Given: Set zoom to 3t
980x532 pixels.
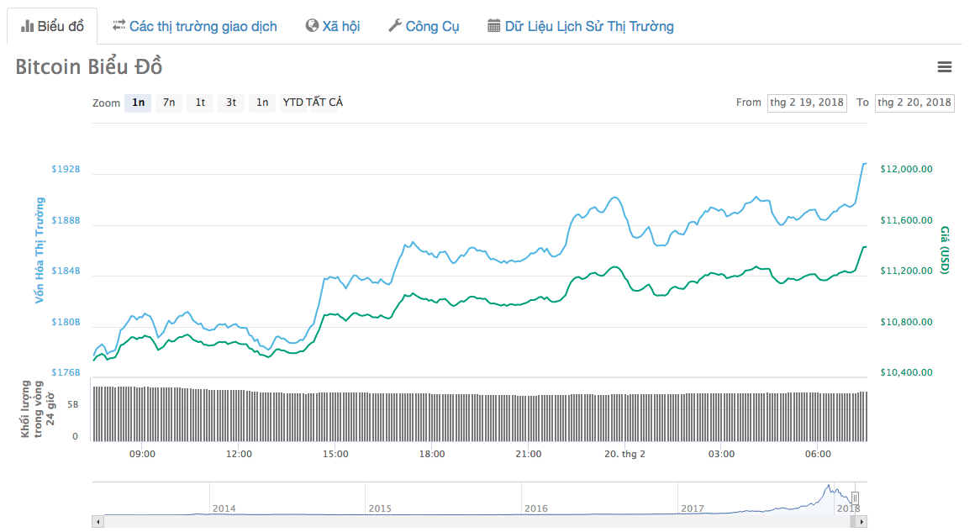Looking at the screenshot, I should pos(231,103).
